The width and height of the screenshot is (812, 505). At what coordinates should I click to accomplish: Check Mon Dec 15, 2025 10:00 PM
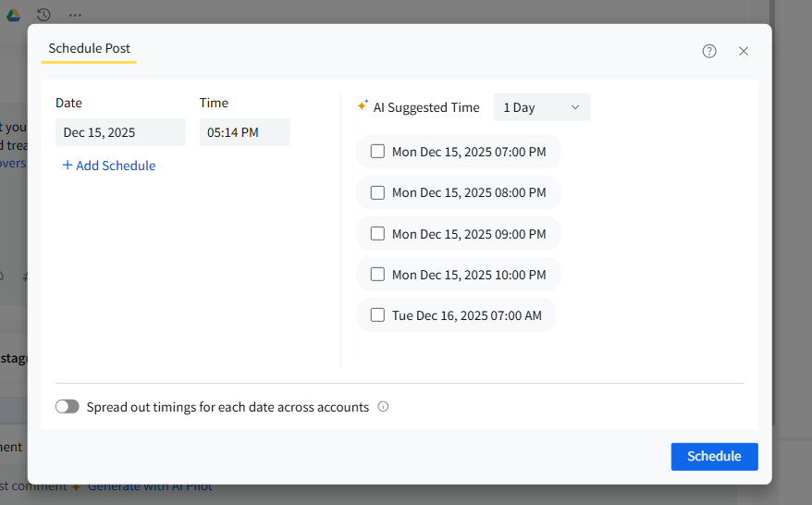(x=377, y=274)
